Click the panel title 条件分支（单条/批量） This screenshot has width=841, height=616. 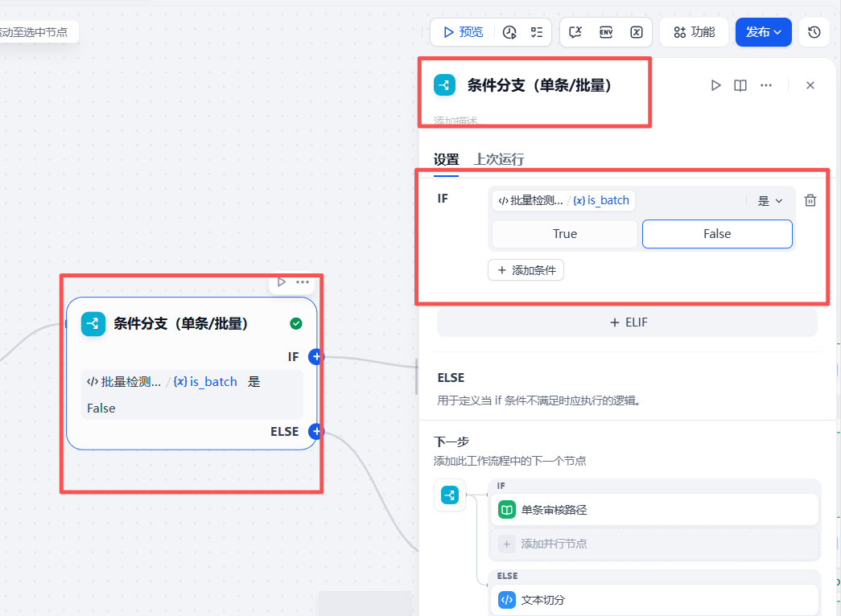pyautogui.click(x=539, y=85)
